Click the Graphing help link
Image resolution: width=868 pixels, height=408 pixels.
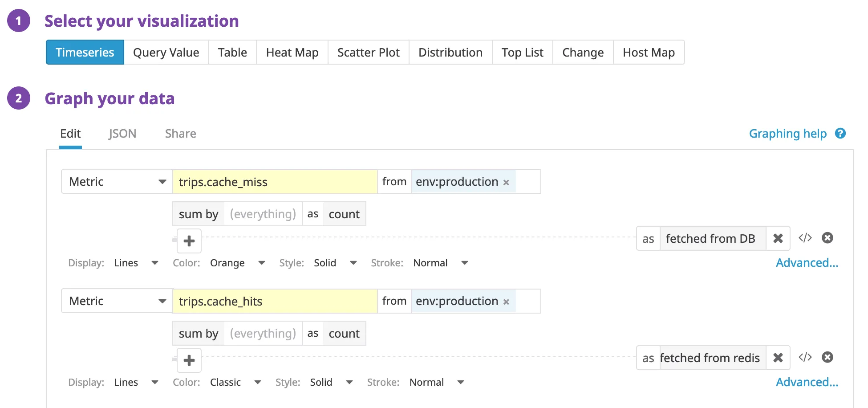click(787, 134)
